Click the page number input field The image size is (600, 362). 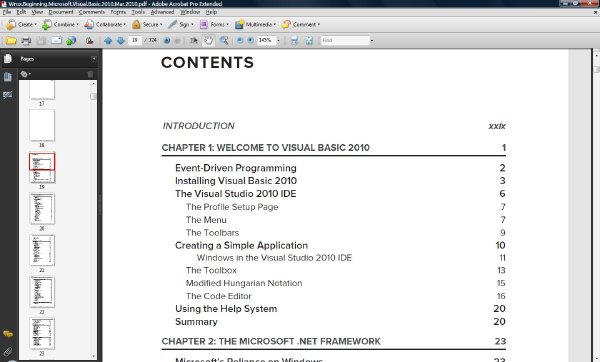[135, 40]
